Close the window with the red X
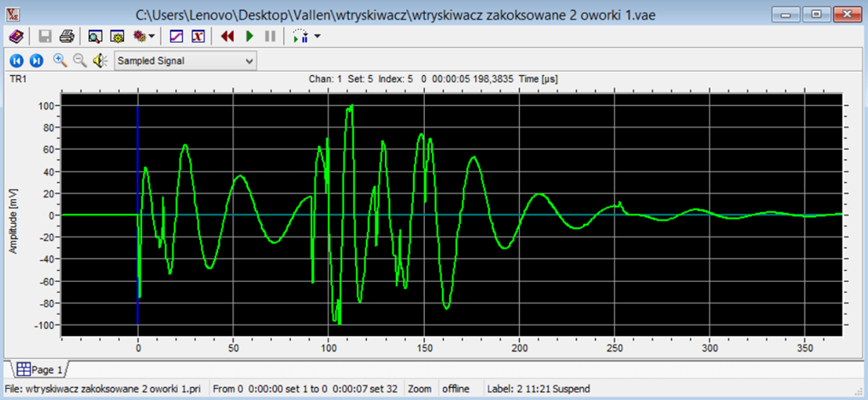The image size is (868, 400). pyautogui.click(x=846, y=15)
